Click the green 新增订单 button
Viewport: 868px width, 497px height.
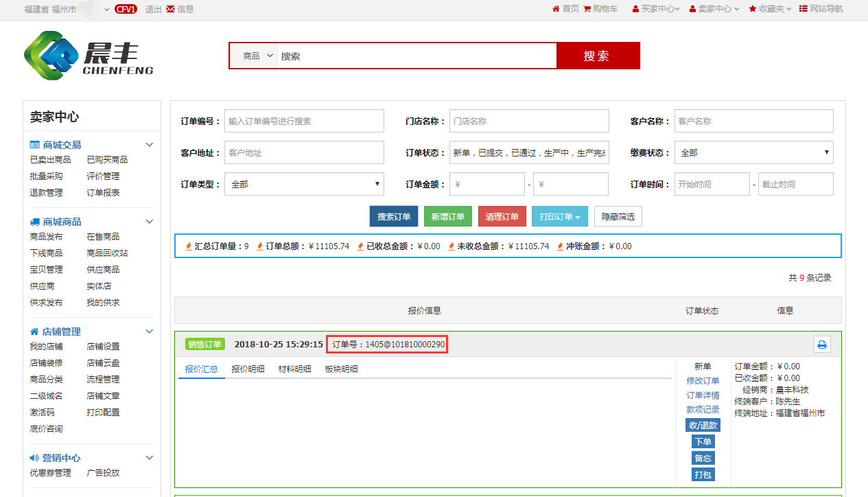pyautogui.click(x=447, y=216)
